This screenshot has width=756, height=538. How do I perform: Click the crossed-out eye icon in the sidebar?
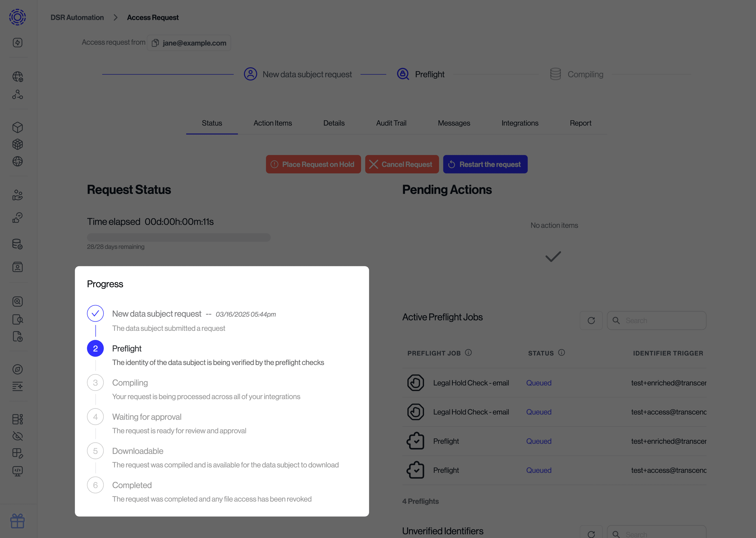coord(18,436)
